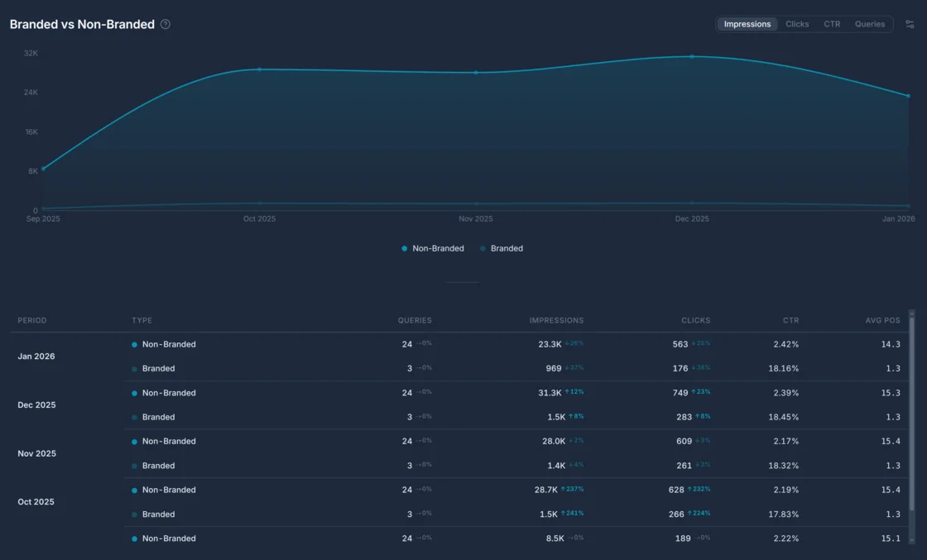This screenshot has height=560, width=927.
Task: Click the Branded legend dot
Action: [x=484, y=248]
